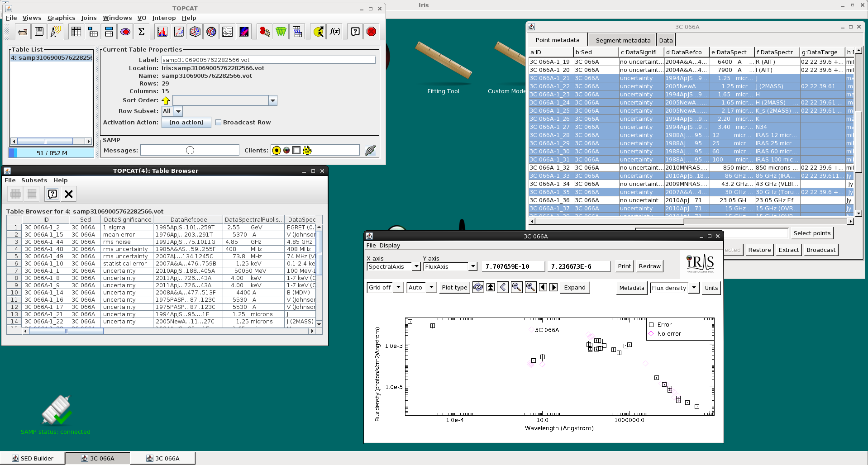
Task: Click the pan right arrow in Iris viewer
Action: 553,287
